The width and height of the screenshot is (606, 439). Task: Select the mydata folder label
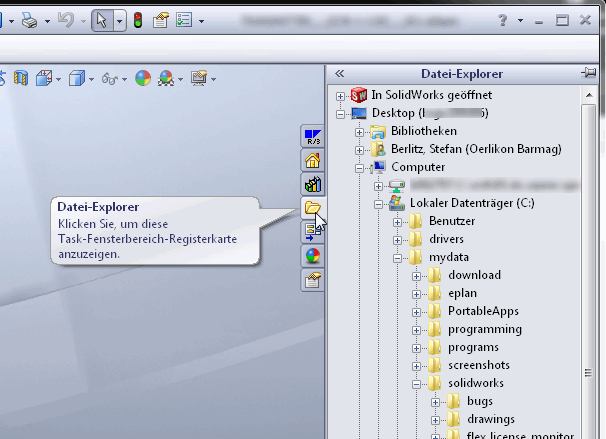pos(449,257)
